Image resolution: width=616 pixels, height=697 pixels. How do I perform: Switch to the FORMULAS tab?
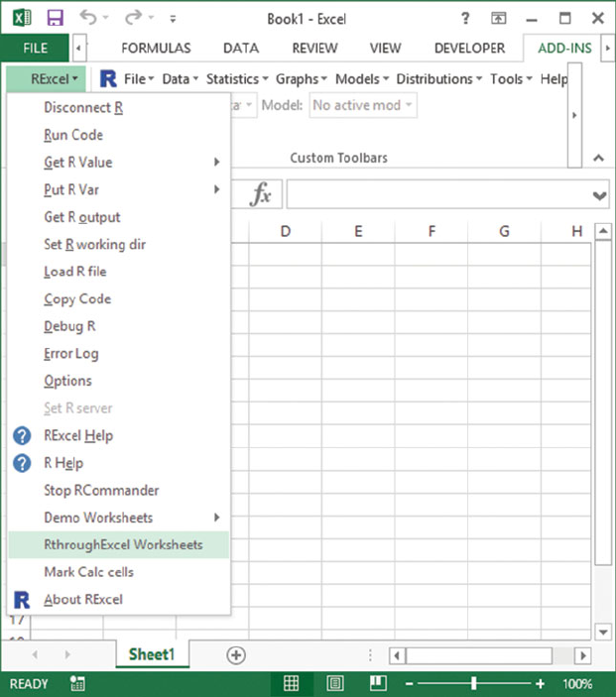[x=156, y=48]
